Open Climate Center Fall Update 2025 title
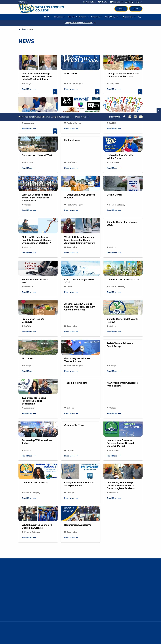Screen dimensions: 161x644 tap(122, 223)
